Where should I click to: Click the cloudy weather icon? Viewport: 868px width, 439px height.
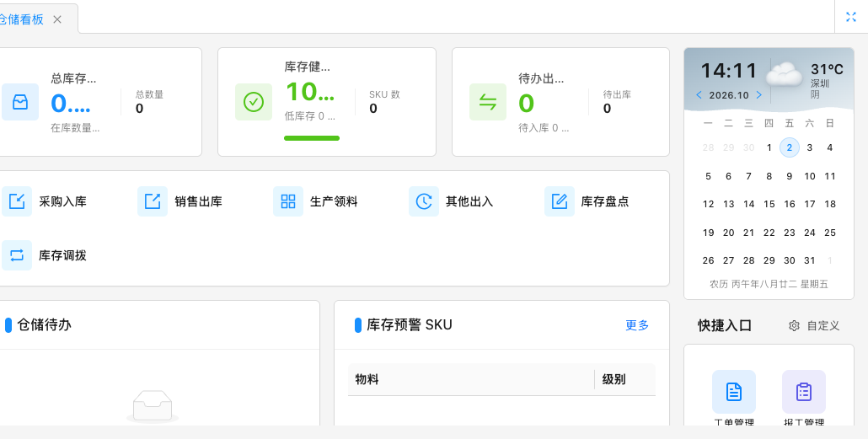point(785,73)
